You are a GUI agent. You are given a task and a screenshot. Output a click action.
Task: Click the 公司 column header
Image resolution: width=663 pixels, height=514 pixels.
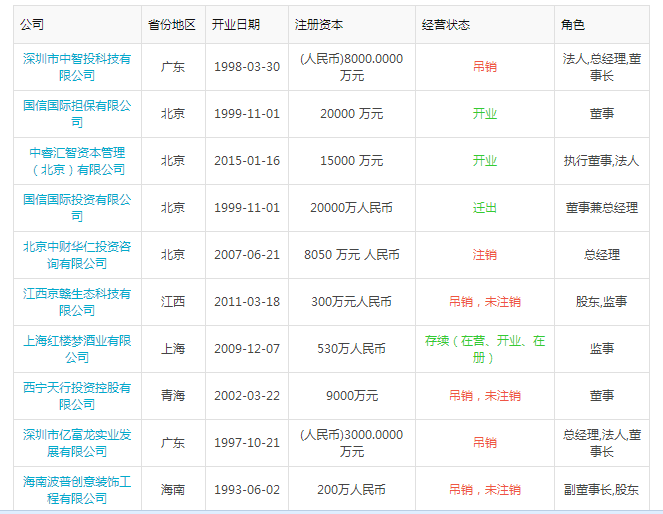32,25
